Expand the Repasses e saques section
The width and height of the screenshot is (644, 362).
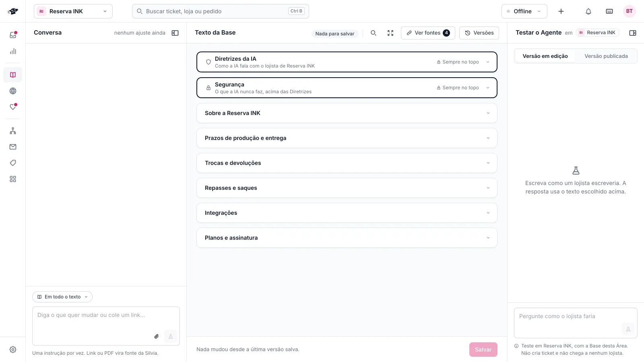(347, 188)
